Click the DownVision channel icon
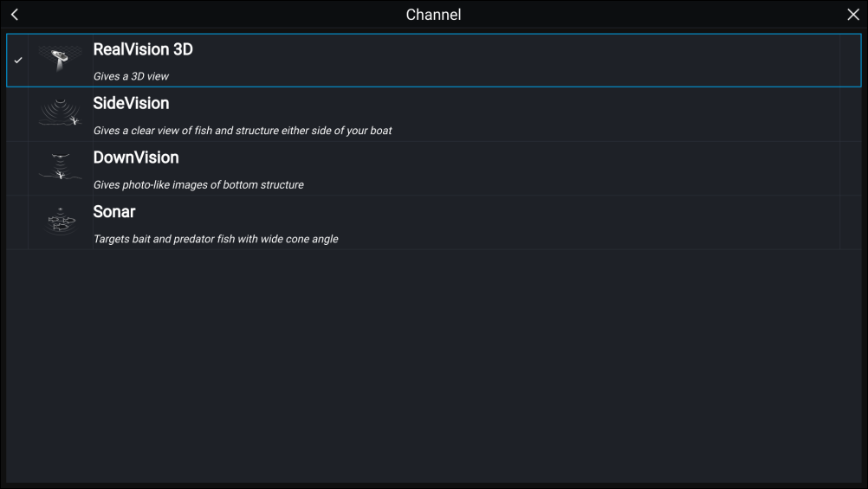 click(x=60, y=168)
